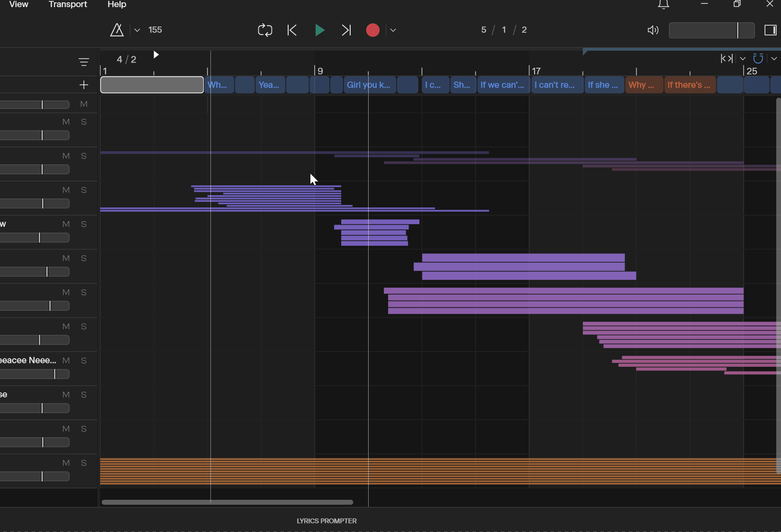
Task: Toggle the magnet snap icon
Action: tap(758, 58)
